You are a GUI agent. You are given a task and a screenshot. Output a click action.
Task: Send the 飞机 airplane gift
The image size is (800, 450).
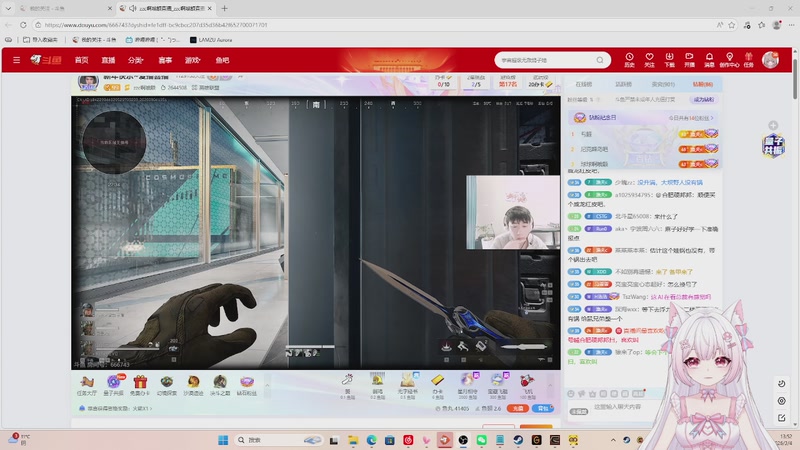(527, 386)
